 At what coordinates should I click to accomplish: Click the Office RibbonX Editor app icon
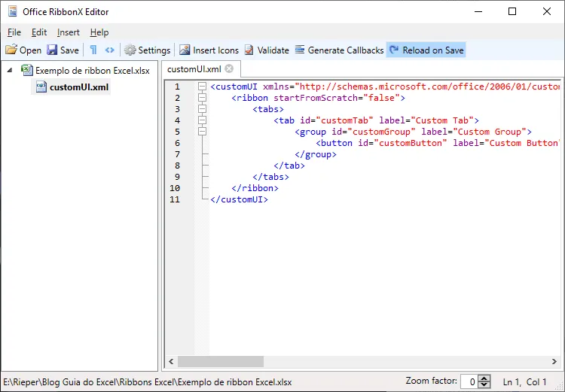[x=13, y=11]
